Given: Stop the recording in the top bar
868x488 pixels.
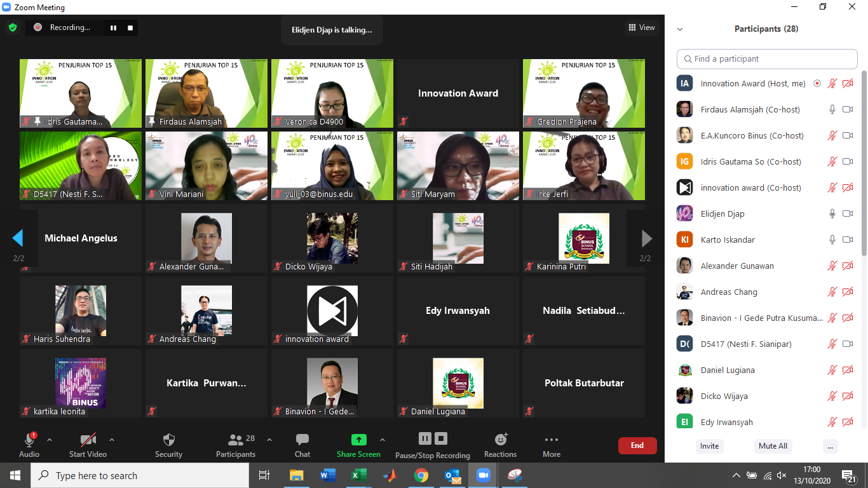Looking at the screenshot, I should pyautogui.click(x=130, y=27).
